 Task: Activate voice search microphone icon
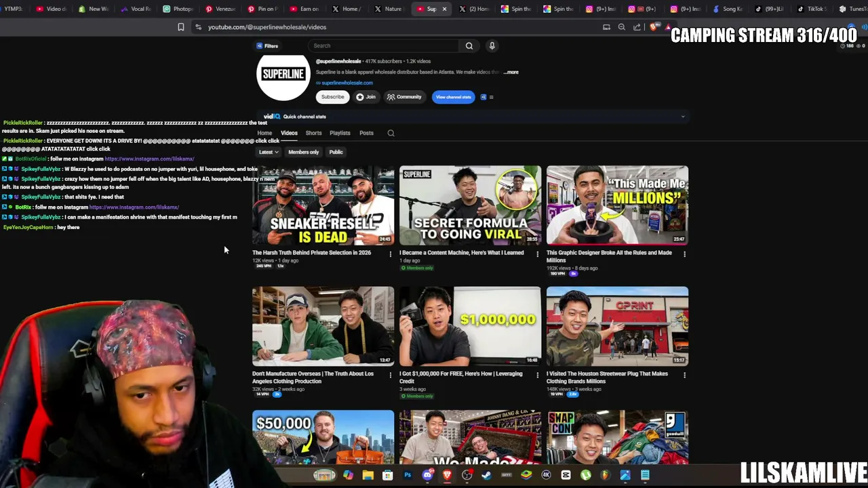492,46
